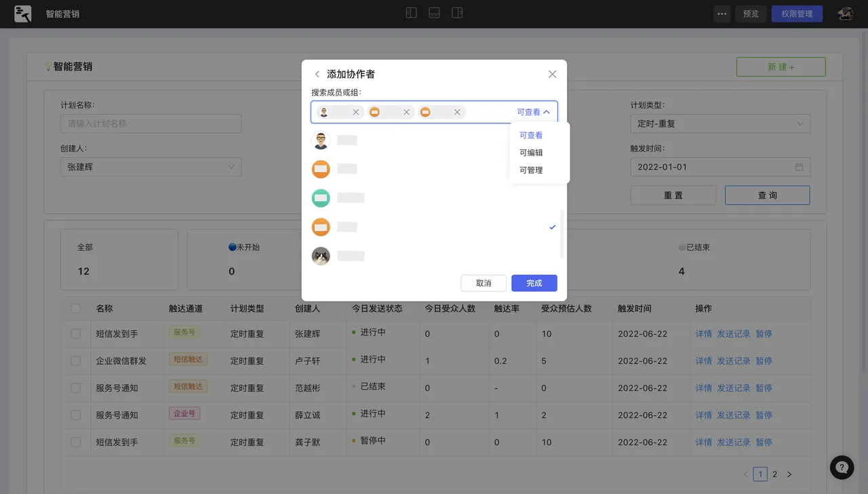
Task: Click 短信触达 tag in 企业微信群发 row
Action: 189,360
